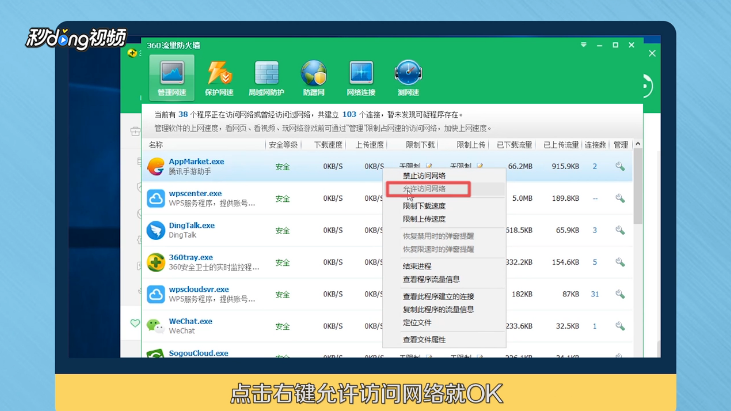
Task: Sort by the 名称 column header
Action: pos(156,145)
